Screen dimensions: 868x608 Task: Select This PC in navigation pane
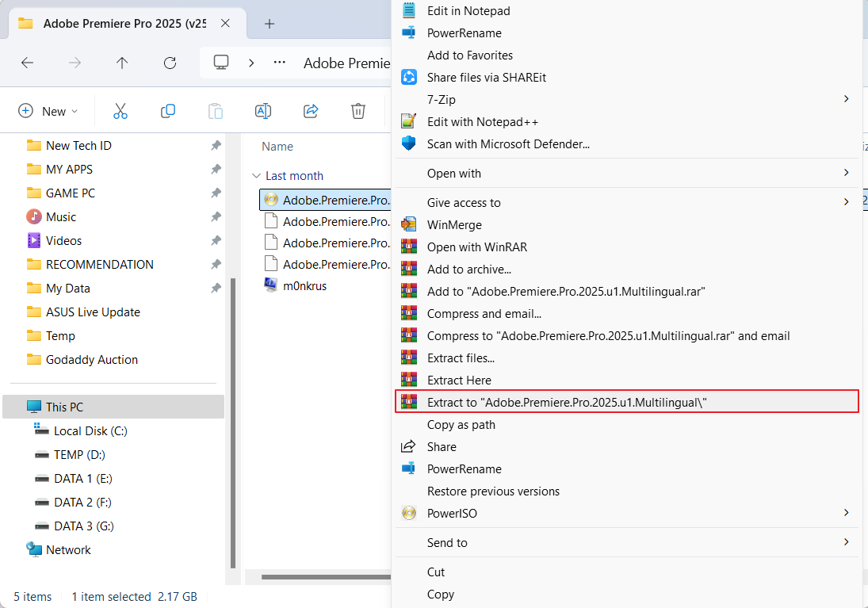pos(113,407)
